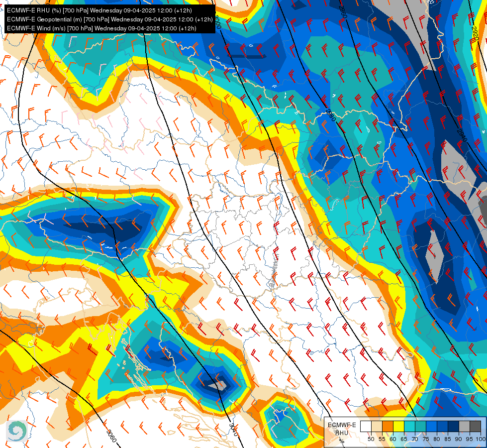This screenshot has width=487, height=448.
Task: Click the ECMWF-E Wind (m/s) title line
Action: tap(101, 28)
